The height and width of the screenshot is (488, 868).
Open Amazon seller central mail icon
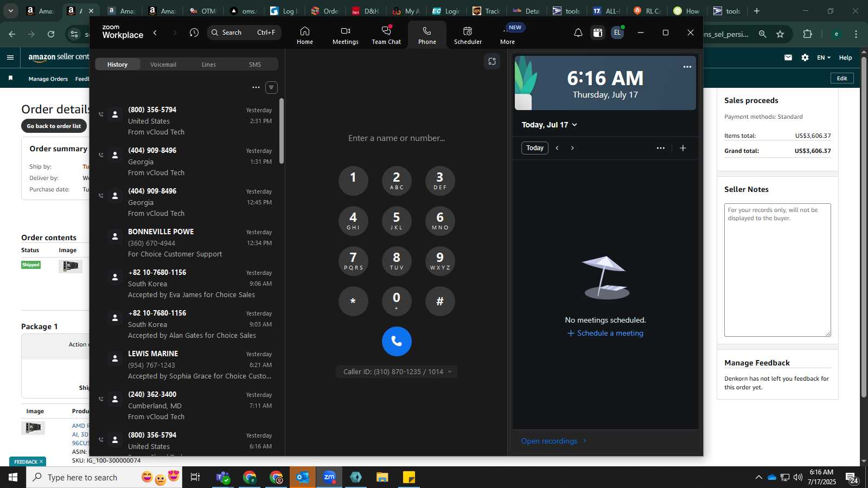(x=788, y=57)
